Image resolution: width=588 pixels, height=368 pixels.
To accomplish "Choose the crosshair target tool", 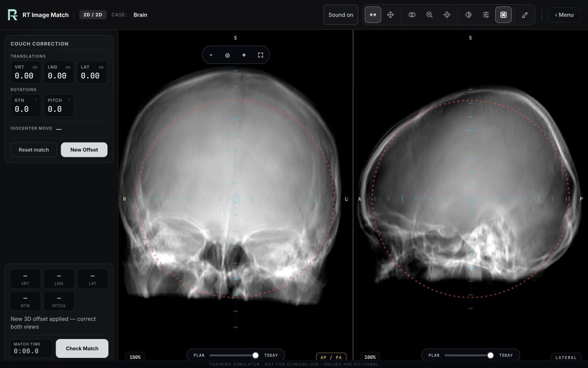I will coord(447,15).
